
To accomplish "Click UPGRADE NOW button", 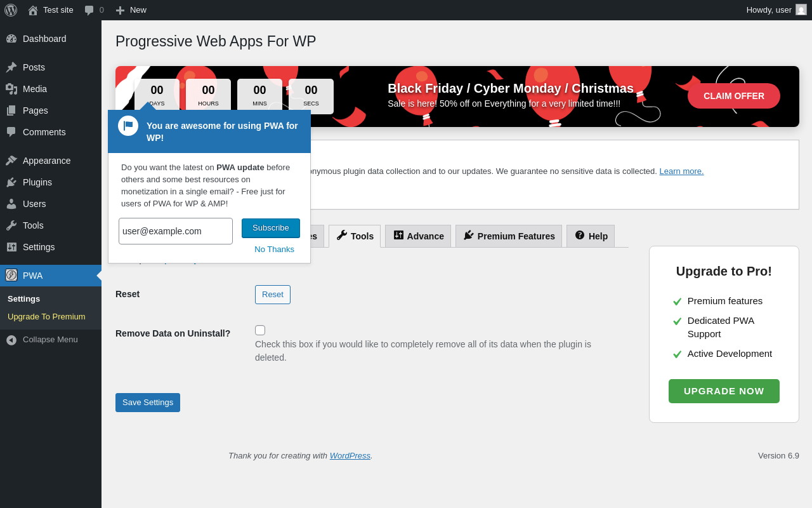I will click(724, 391).
